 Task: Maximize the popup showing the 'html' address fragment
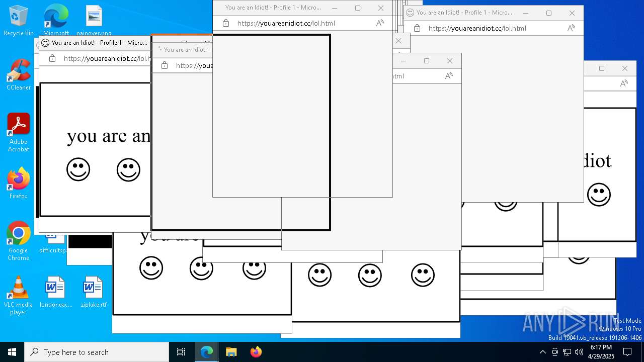[427, 61]
